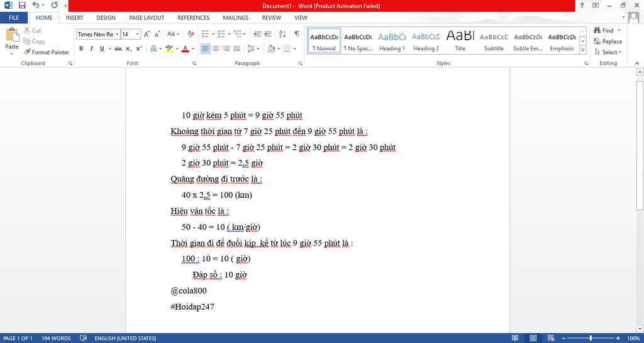Clear all formatting

click(x=191, y=34)
